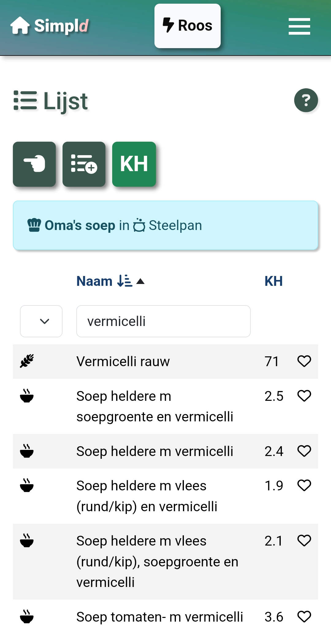Click the wheat icon beside Vermicelli rauw
The height and width of the screenshot is (644, 331).
point(27,361)
